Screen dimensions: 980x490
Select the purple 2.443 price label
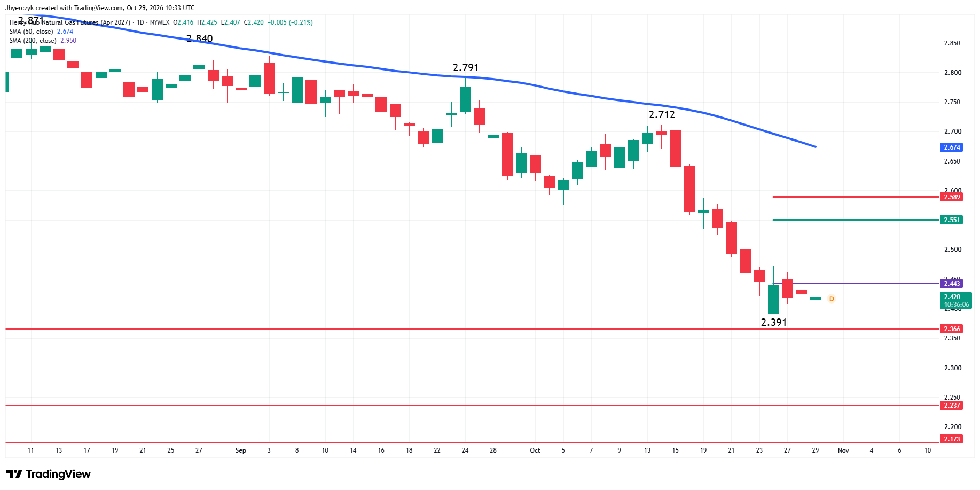click(951, 284)
